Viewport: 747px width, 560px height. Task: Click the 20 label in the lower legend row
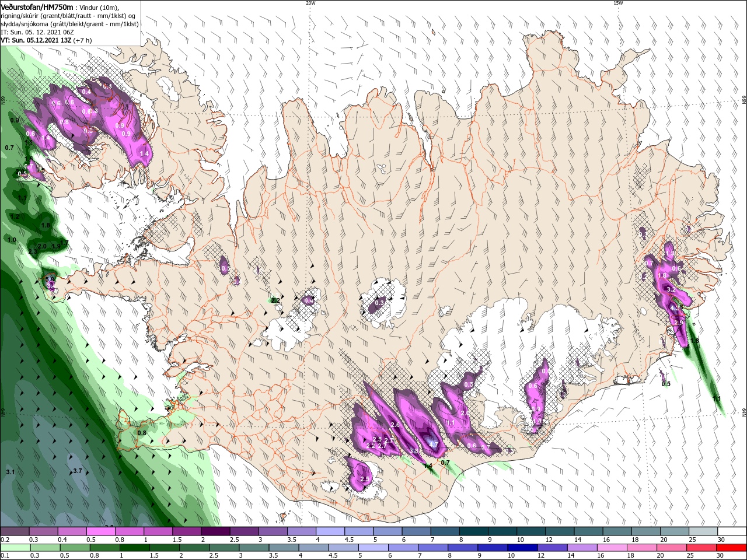tap(661, 556)
